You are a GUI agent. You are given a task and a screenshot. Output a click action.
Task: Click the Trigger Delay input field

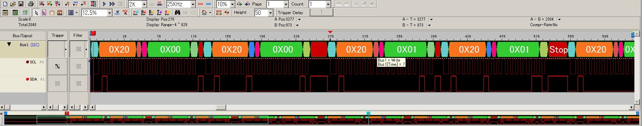click(321, 13)
